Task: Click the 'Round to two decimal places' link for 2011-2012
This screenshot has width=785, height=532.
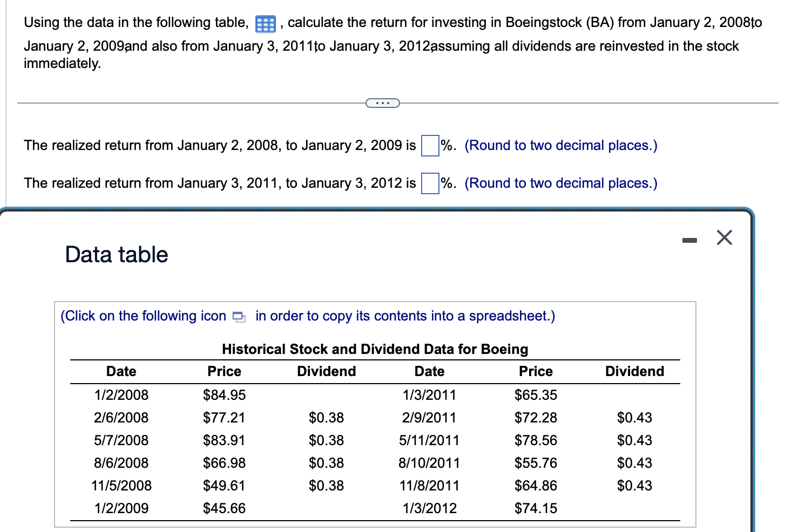Action: point(561,183)
